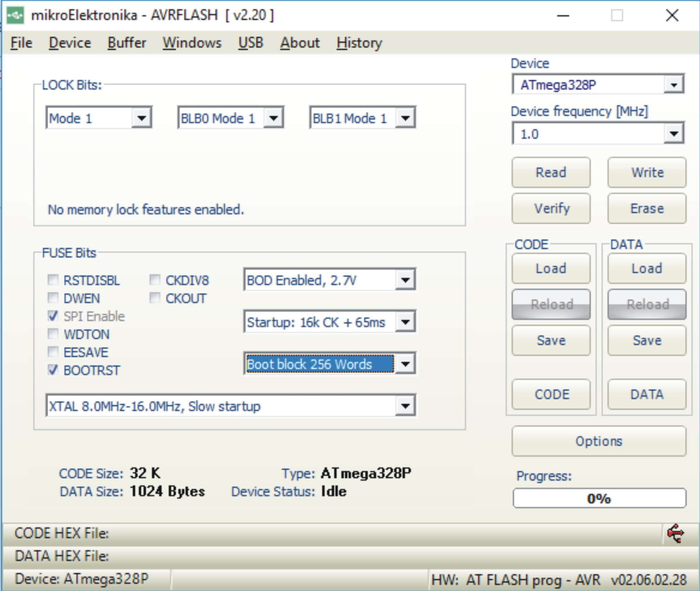Click the Read button
700x591 pixels.
(551, 172)
